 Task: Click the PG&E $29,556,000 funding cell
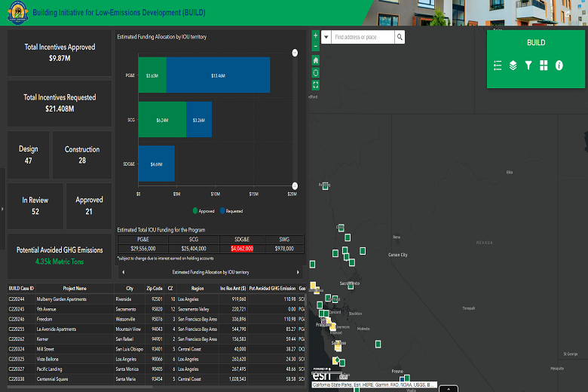143,249
